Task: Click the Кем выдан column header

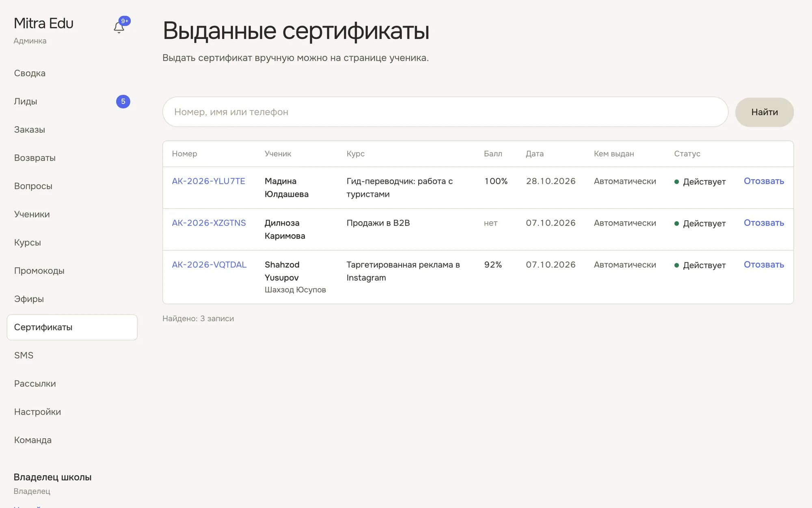Action: [x=614, y=154]
